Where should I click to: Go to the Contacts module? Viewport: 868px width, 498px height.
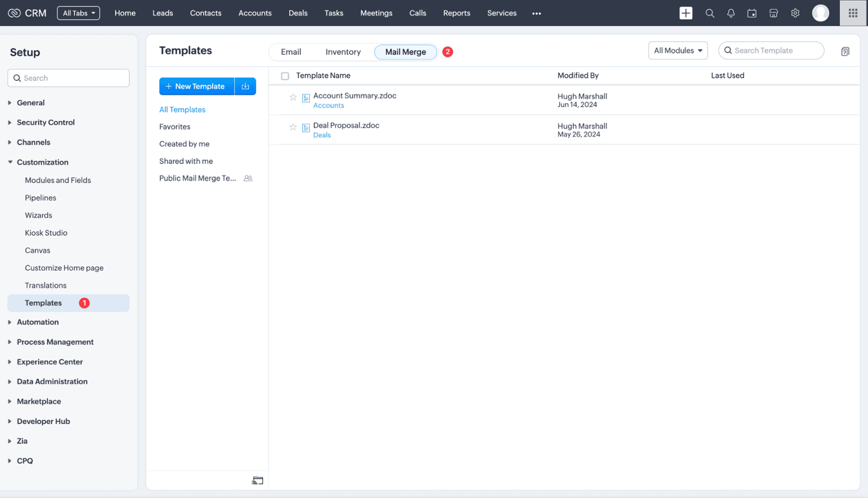206,13
